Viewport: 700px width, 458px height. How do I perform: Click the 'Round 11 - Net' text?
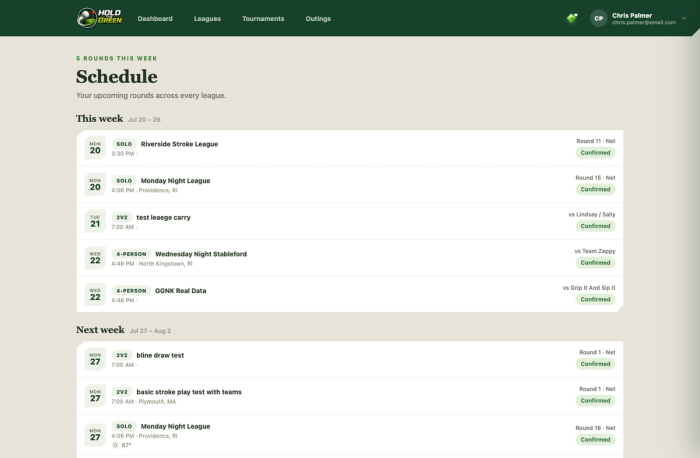click(596, 141)
